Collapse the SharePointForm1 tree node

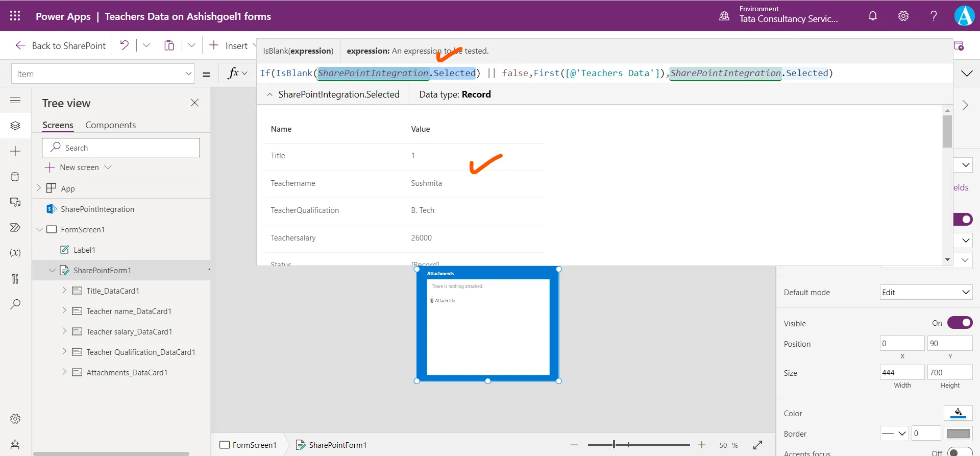pos(52,270)
